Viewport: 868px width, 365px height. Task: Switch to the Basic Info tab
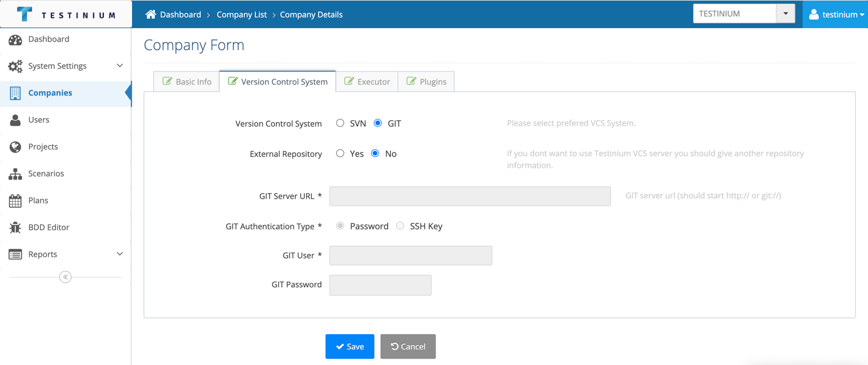[x=187, y=82]
